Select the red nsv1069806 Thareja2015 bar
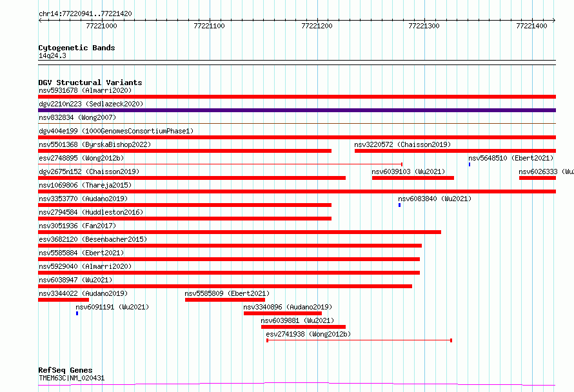The height and width of the screenshot is (392, 574). pos(297,191)
